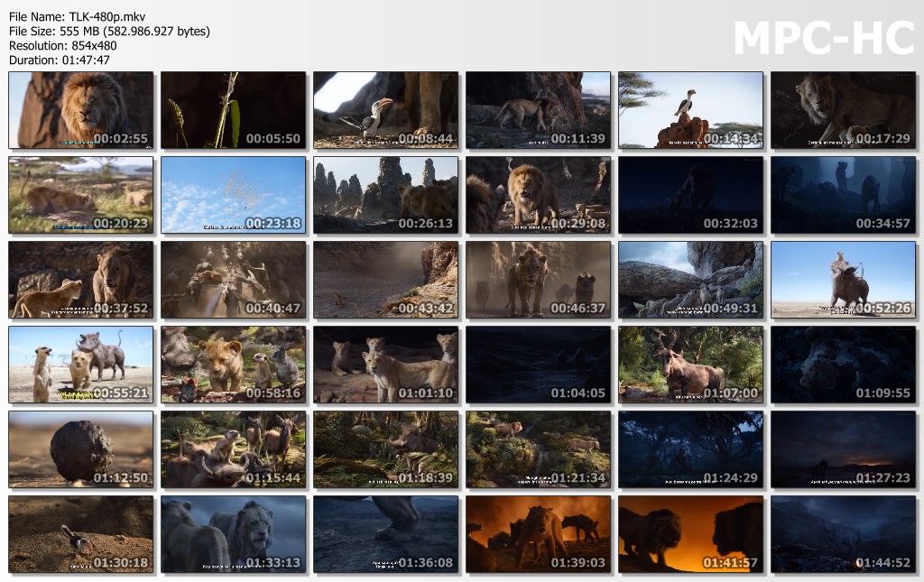The image size is (924, 582).
Task: Open the night forest frame 01:24:29
Action: tap(690, 449)
